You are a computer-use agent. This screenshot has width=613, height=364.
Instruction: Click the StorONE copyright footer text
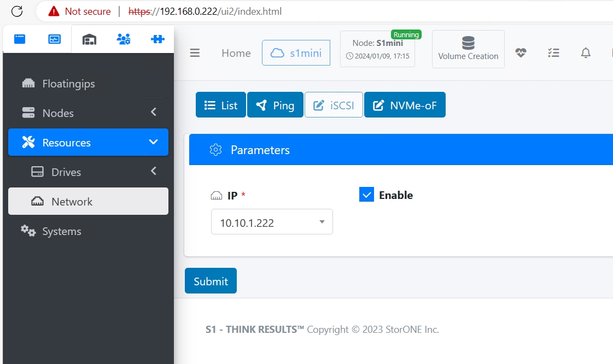pyautogui.click(x=322, y=329)
